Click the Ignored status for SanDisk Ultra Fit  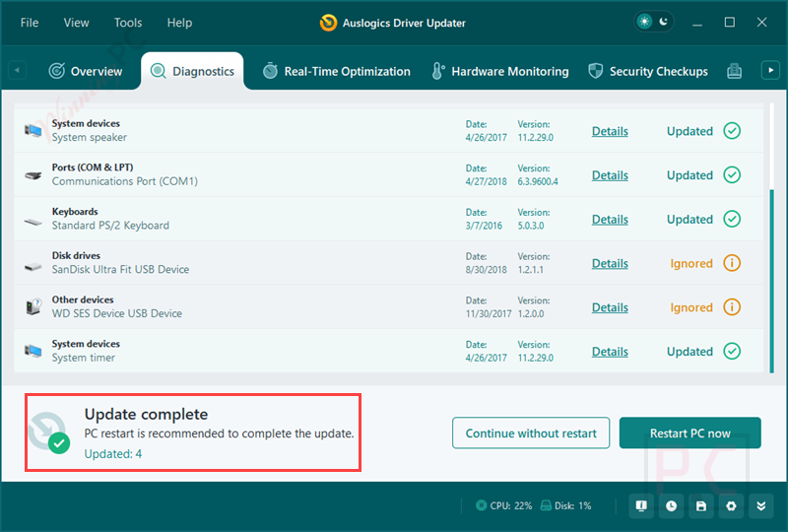coord(691,263)
